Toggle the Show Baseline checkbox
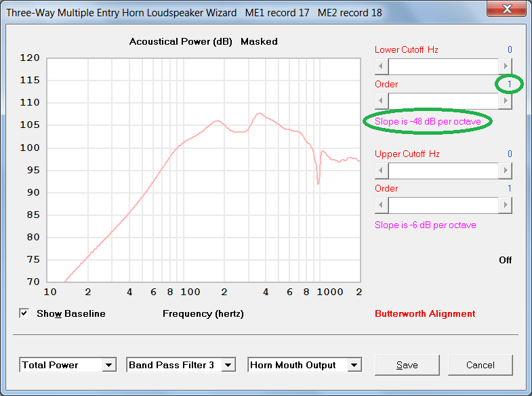The width and height of the screenshot is (532, 396). point(24,313)
